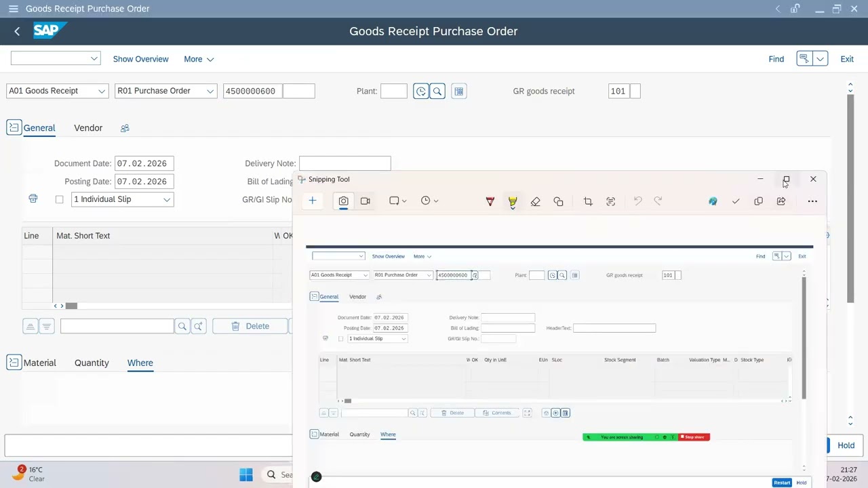Share the captured snip
Viewport: 868px width, 488px height.
tap(781, 201)
